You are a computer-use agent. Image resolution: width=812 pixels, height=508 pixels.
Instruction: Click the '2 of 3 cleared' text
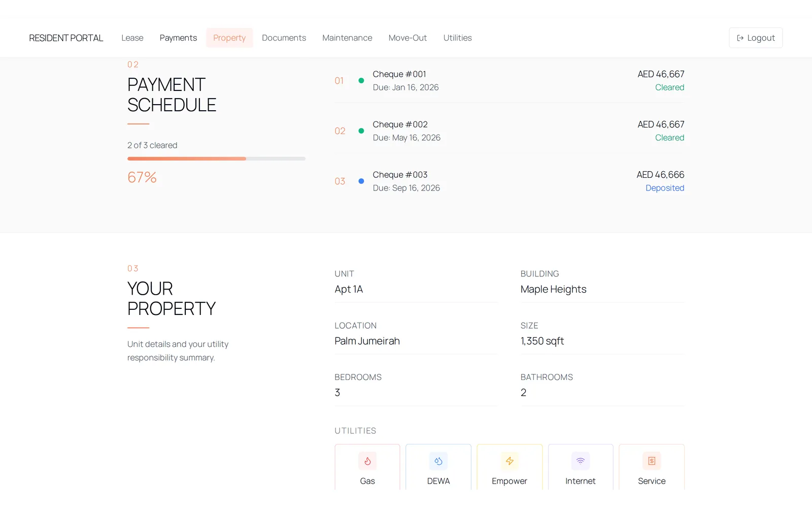(x=152, y=145)
